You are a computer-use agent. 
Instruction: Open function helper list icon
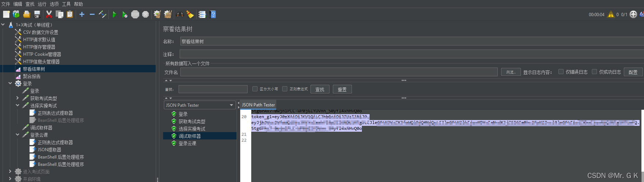pos(202,14)
